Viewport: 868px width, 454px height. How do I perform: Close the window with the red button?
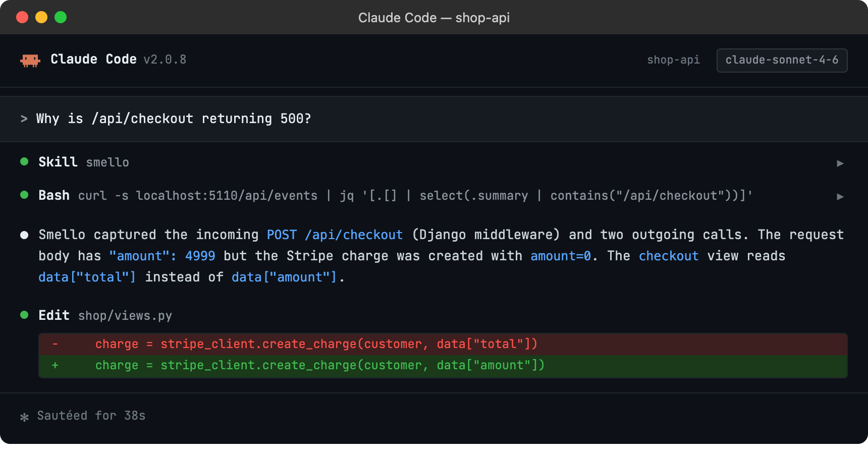22,17
